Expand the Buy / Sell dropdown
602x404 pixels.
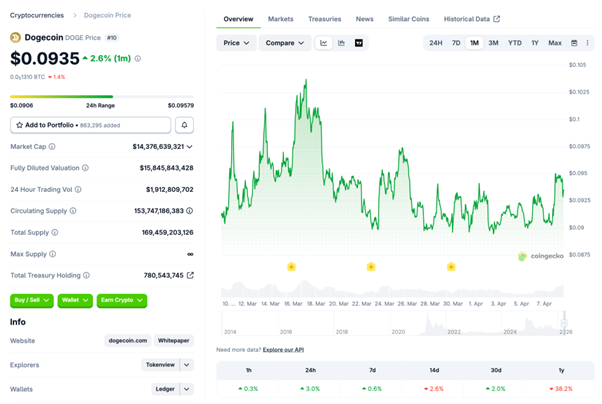pyautogui.click(x=32, y=300)
